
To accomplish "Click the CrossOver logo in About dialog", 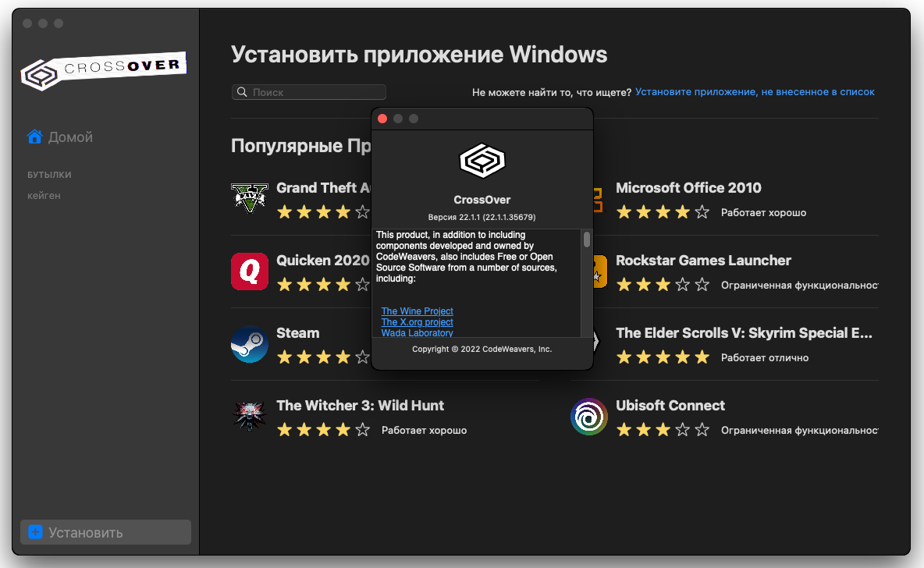I will coord(482,161).
